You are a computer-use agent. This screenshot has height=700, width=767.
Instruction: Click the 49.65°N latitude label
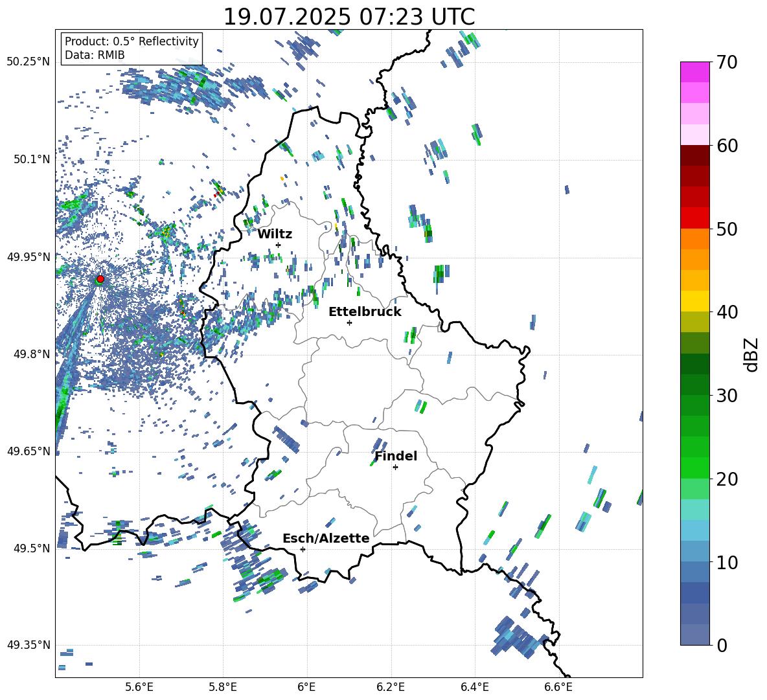click(x=29, y=451)
